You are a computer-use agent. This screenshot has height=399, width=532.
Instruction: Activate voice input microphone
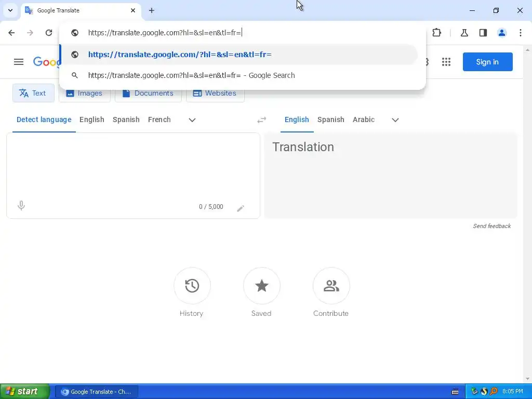point(21,206)
